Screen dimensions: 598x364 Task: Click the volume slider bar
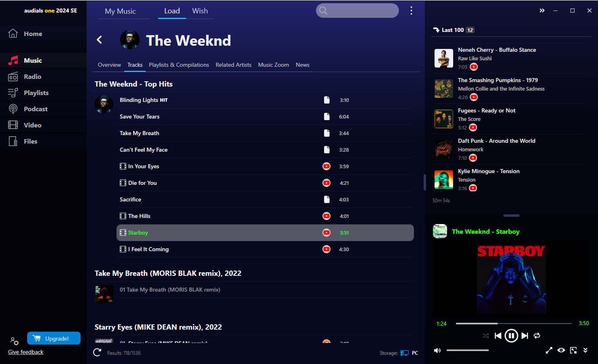click(468, 350)
